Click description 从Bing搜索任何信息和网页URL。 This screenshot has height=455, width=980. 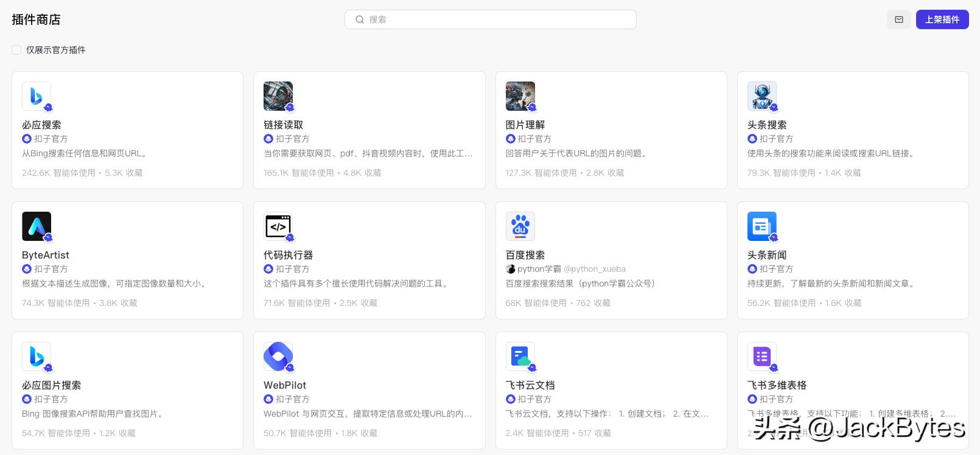coord(85,153)
